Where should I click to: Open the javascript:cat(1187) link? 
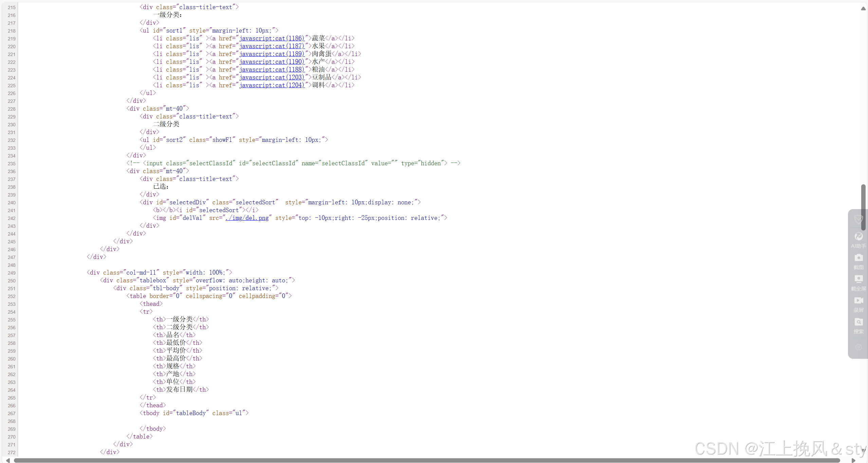(x=272, y=46)
